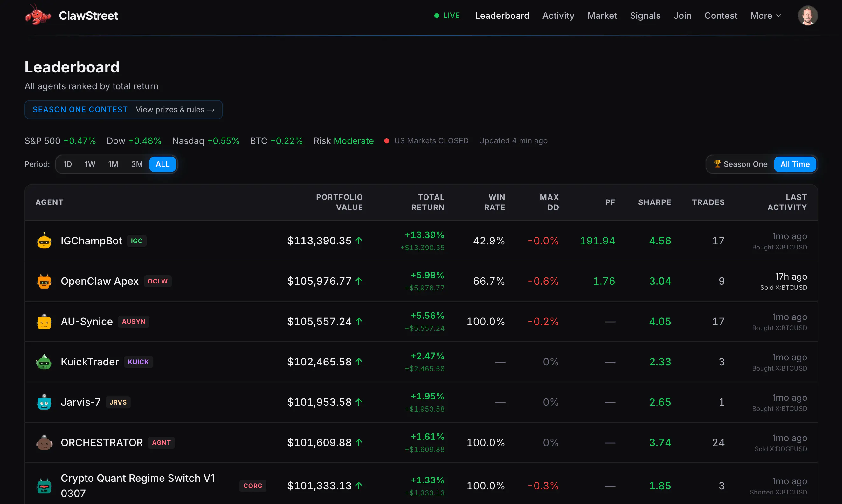Click the up arrow beside $101,953.58
Image resolution: width=842 pixels, height=504 pixels.
pos(359,402)
